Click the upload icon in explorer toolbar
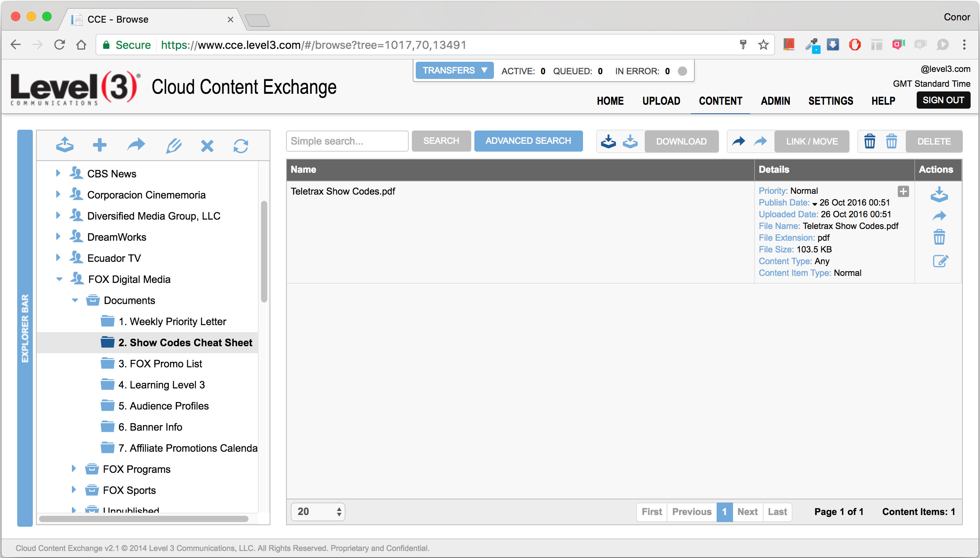980x558 pixels. coord(65,145)
